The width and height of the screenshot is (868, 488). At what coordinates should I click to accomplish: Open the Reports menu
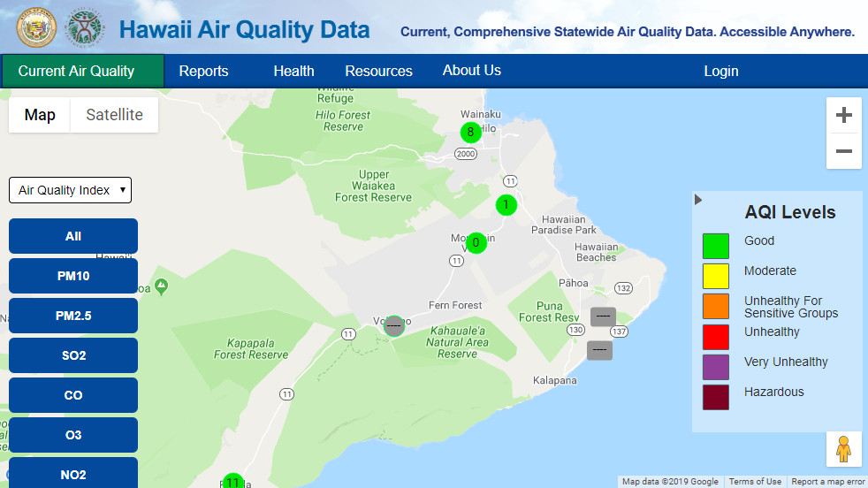point(203,71)
